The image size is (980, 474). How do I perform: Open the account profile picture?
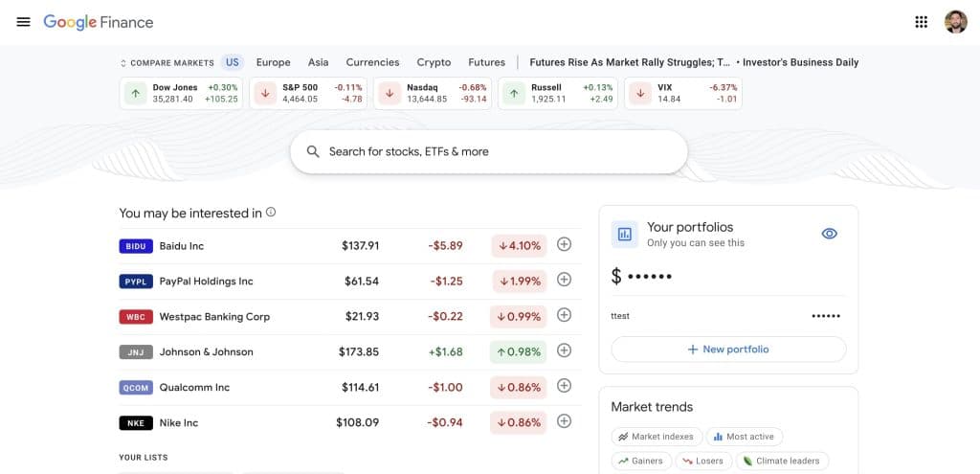(955, 22)
